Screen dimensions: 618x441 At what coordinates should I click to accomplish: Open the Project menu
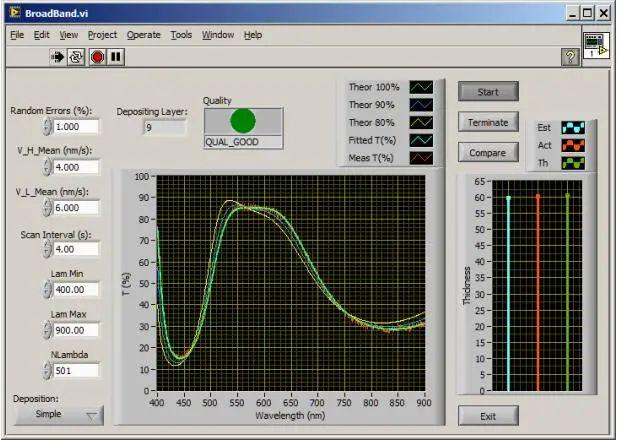click(x=102, y=35)
